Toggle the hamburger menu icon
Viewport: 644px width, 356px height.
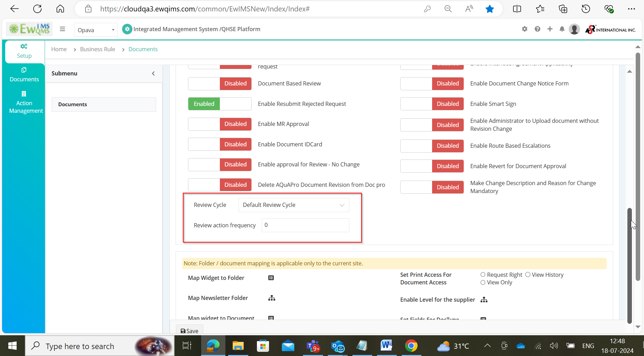[x=62, y=29]
